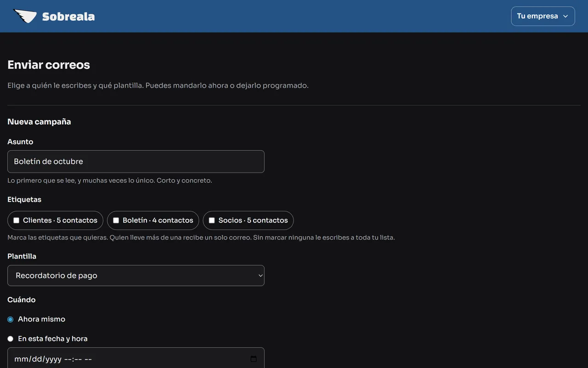Click the Enviar correos heading

coord(49,65)
